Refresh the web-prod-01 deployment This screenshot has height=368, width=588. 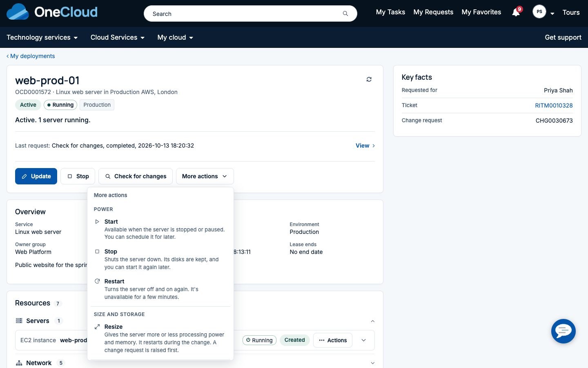pos(369,79)
